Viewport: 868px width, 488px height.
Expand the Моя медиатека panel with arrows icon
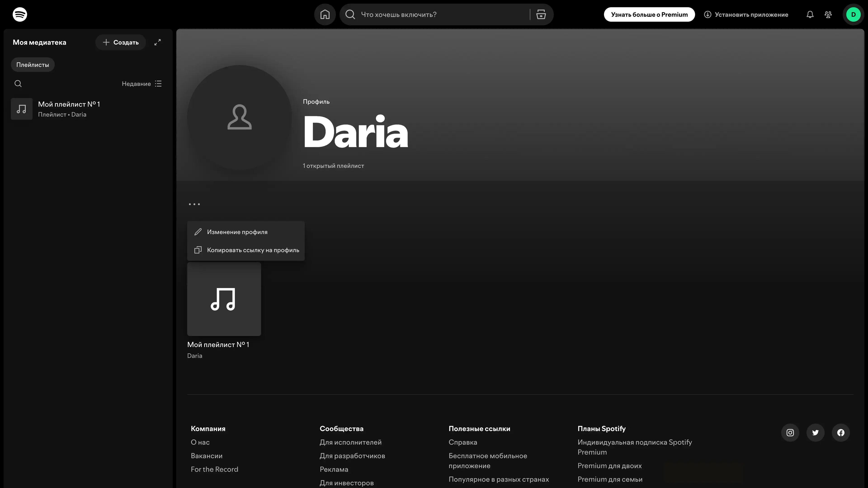point(157,42)
